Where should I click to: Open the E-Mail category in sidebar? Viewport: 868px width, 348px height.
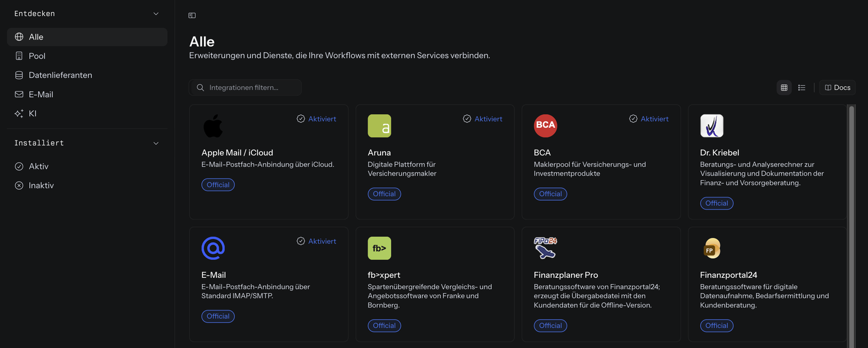tap(87, 94)
